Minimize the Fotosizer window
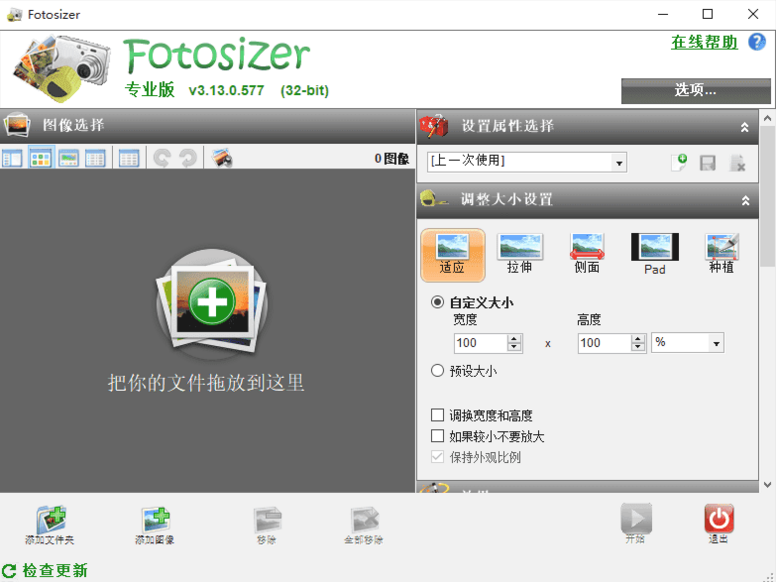This screenshot has width=776, height=582. pyautogui.click(x=663, y=14)
